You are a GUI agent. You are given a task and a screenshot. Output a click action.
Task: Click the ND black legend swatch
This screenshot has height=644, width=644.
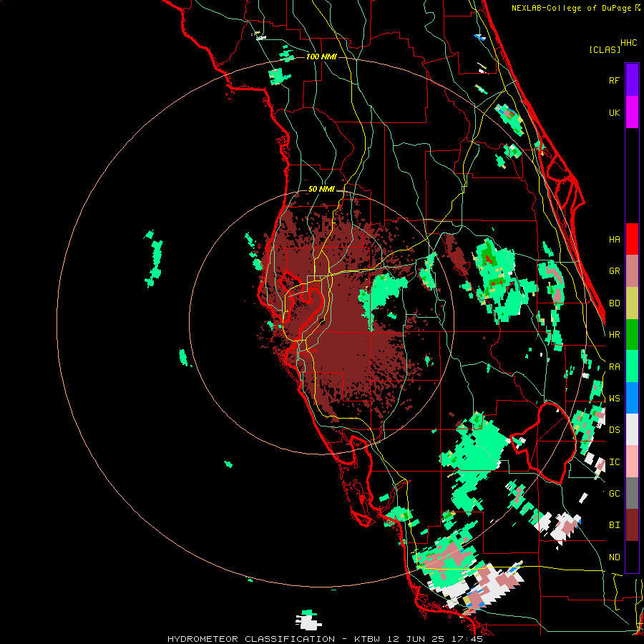pyautogui.click(x=632, y=557)
